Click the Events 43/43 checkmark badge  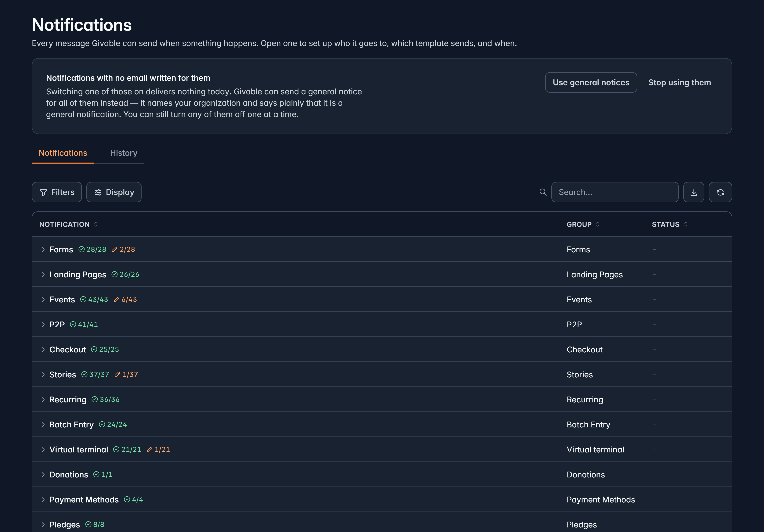[94, 299]
